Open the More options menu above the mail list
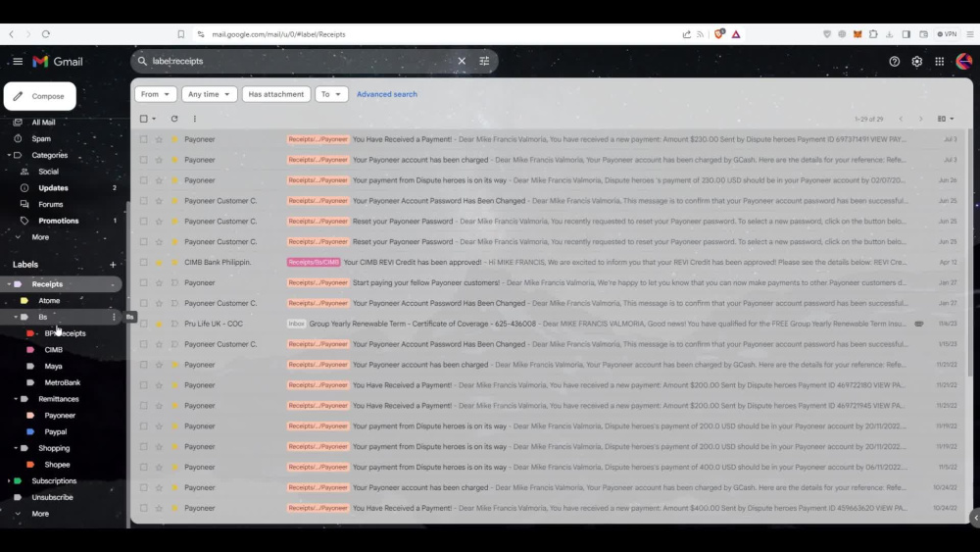The image size is (980, 552). [194, 119]
